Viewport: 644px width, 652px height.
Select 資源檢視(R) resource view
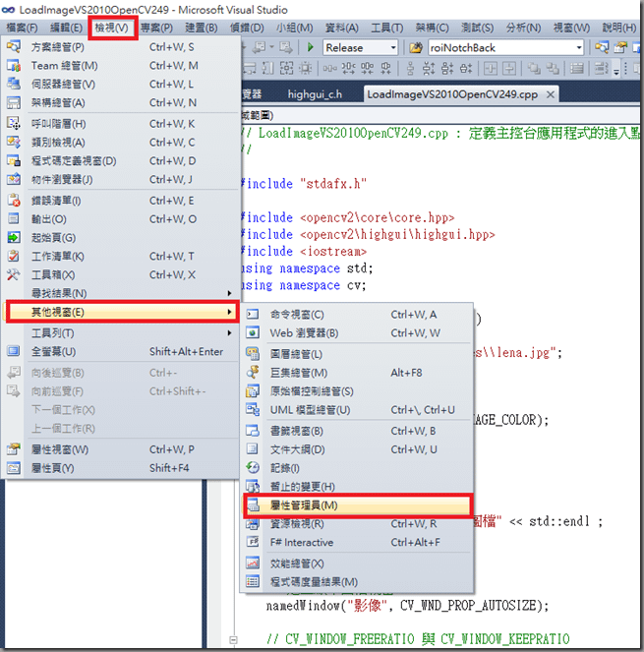point(358,524)
